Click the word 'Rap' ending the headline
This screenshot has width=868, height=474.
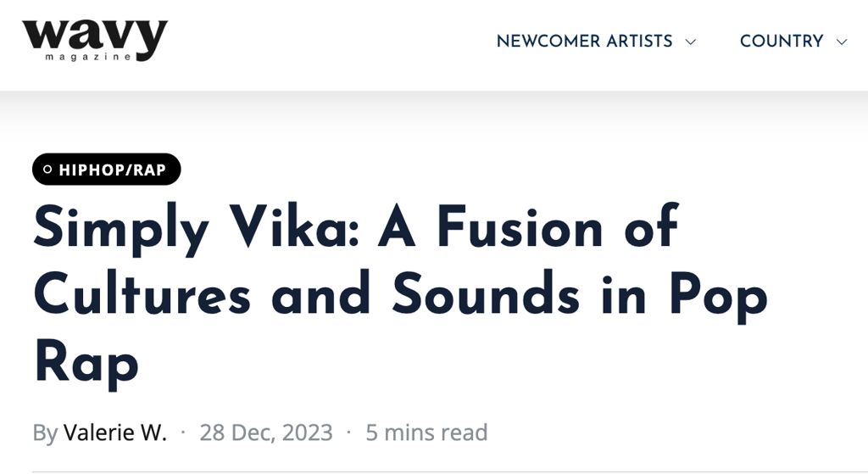click(x=86, y=362)
